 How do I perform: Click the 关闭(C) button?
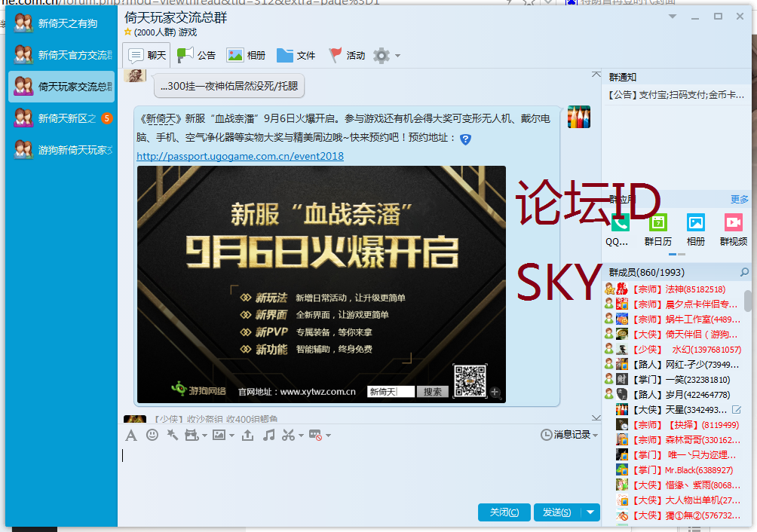click(x=504, y=512)
